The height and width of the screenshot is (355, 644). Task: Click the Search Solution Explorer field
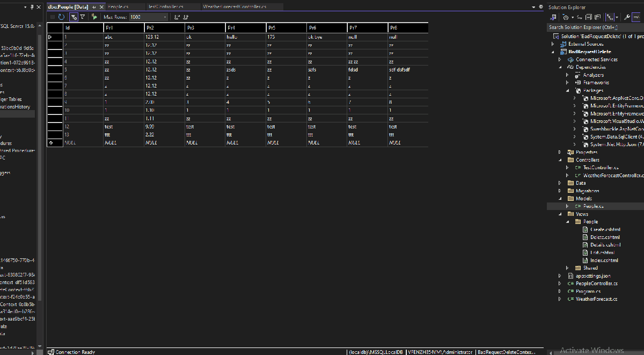point(595,27)
